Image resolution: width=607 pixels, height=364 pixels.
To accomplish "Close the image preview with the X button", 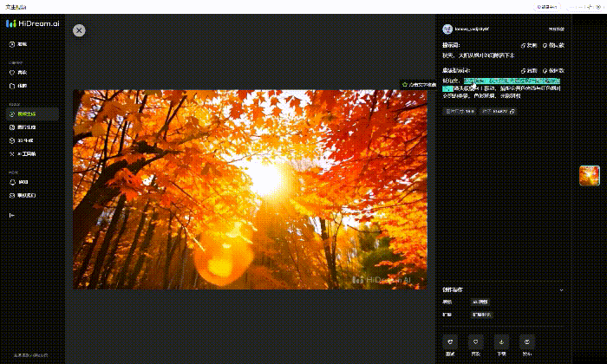I will tap(79, 30).
